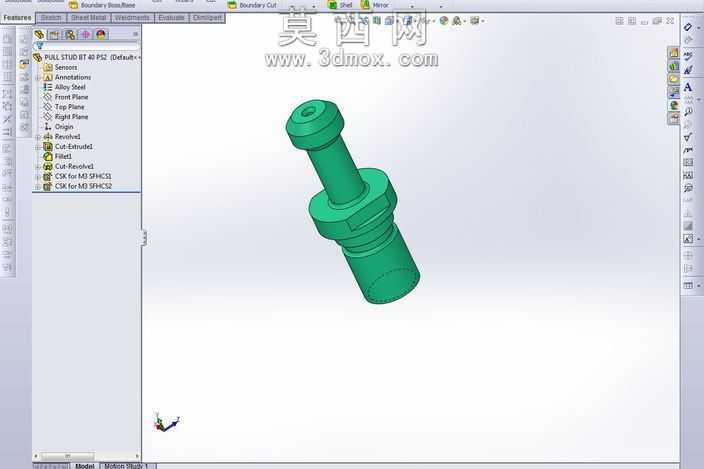Open SolidWorks Resources task pane tab

click(674, 53)
